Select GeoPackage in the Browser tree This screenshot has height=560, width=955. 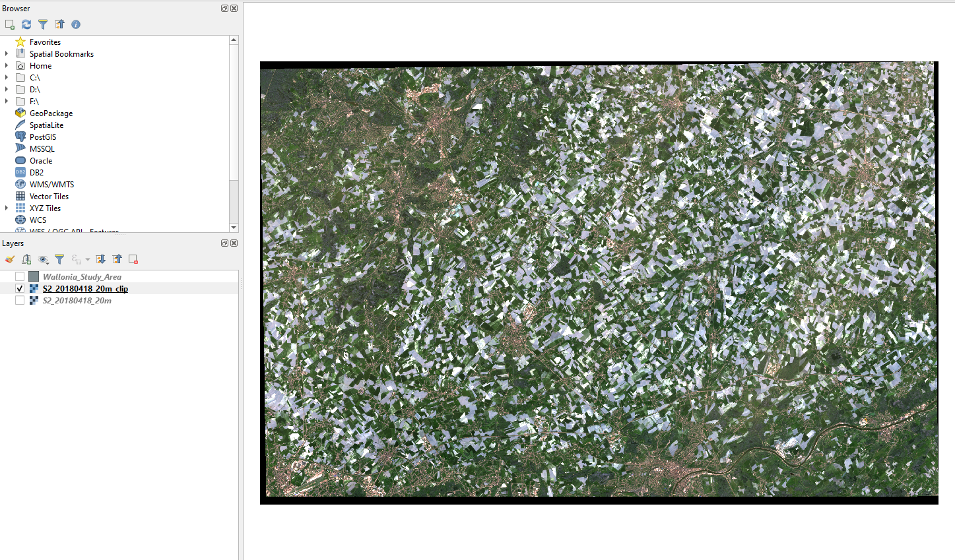(51, 113)
